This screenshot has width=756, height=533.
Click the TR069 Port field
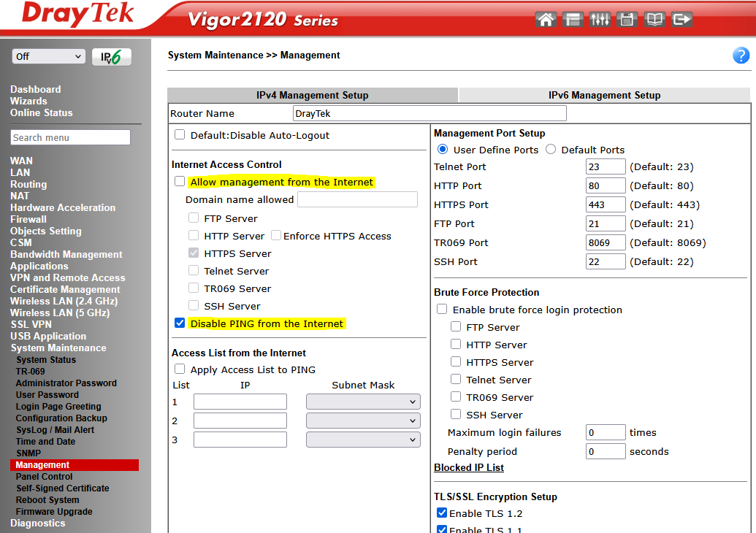(x=606, y=242)
